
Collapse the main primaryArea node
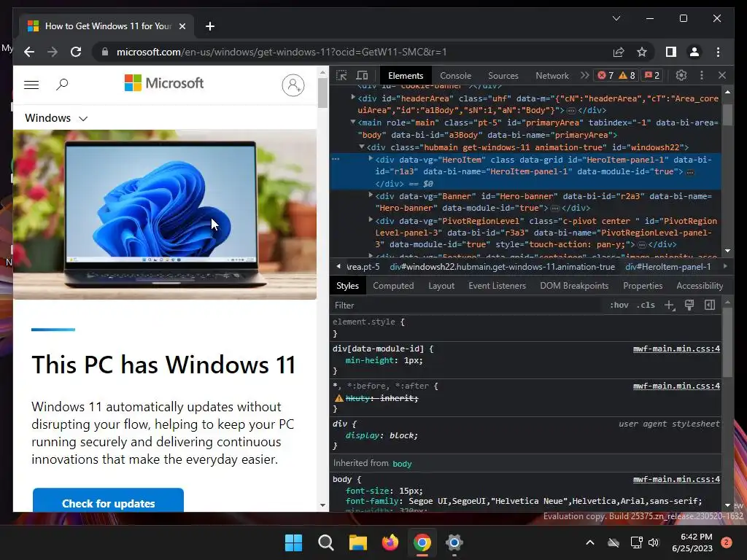click(x=353, y=122)
